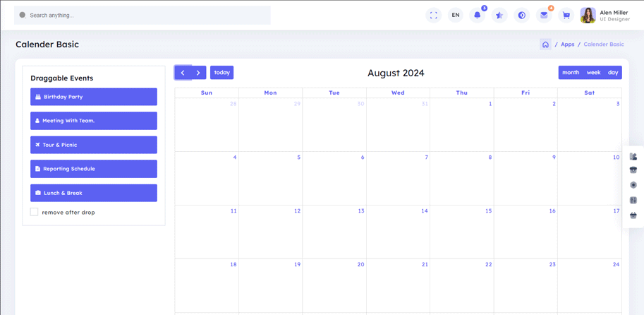Open the bookmarks star icon
644x315 pixels.
[499, 15]
